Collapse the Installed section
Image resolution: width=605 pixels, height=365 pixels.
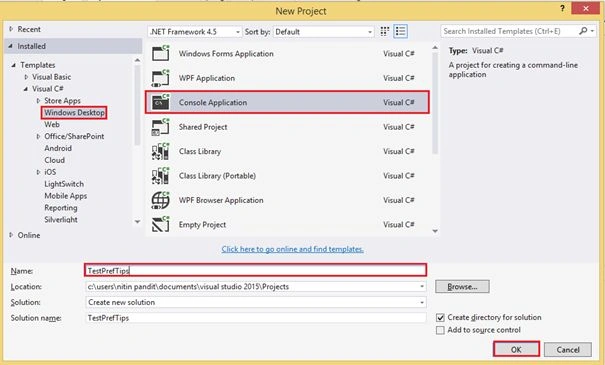point(10,46)
